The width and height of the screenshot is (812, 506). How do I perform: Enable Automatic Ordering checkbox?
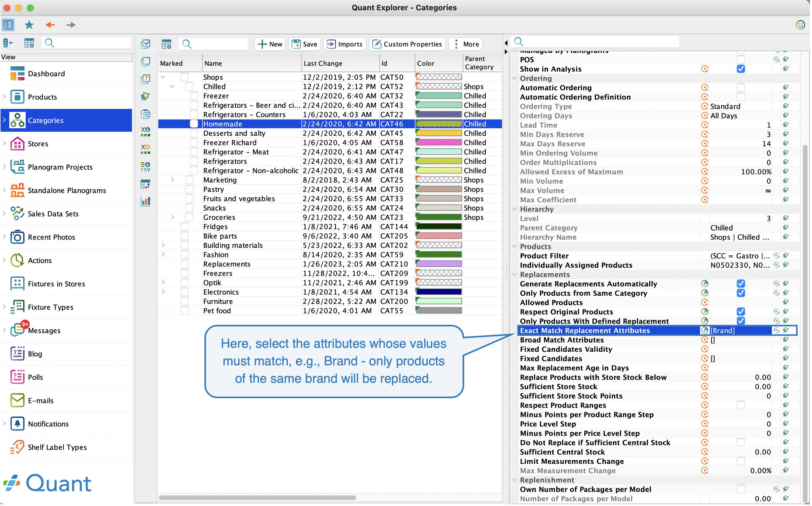point(741,88)
